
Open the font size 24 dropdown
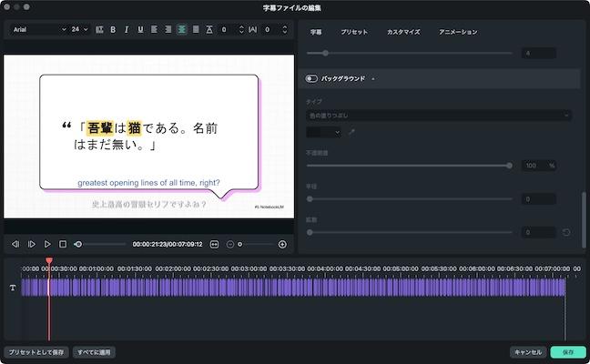tap(79, 29)
